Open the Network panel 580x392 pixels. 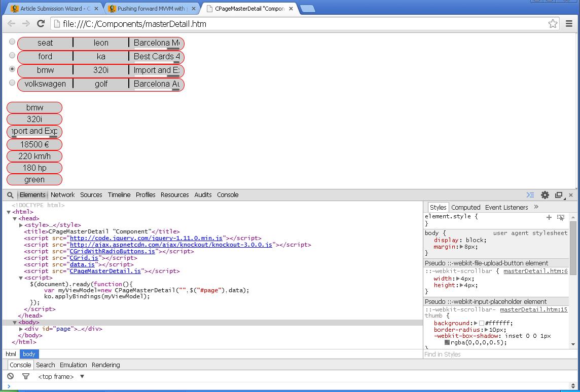point(62,194)
